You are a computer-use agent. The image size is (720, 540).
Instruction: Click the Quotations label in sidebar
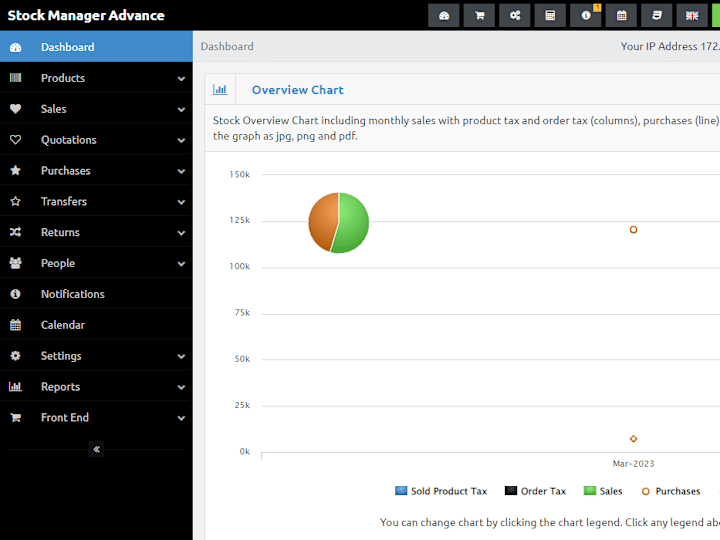[x=68, y=140]
